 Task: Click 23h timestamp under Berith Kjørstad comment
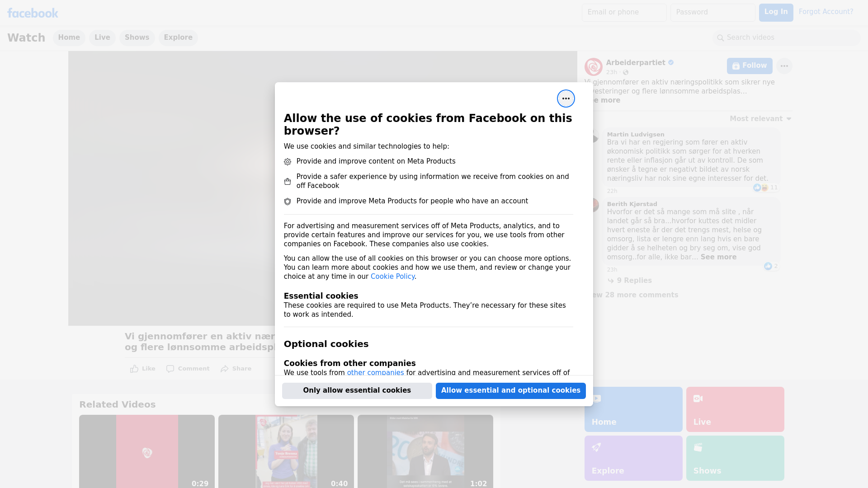(612, 270)
